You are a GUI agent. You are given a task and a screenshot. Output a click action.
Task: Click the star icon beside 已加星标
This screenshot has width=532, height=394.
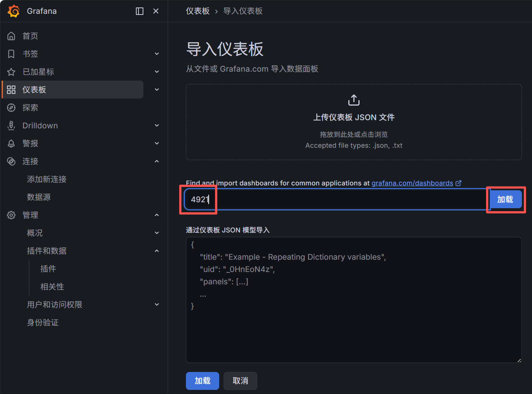tap(11, 72)
